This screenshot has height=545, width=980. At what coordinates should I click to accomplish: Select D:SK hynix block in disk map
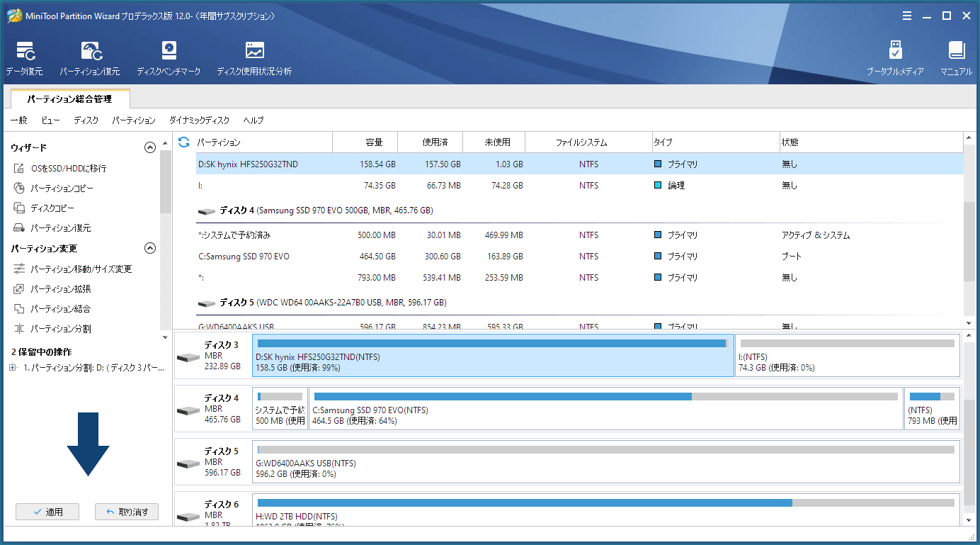click(x=493, y=355)
